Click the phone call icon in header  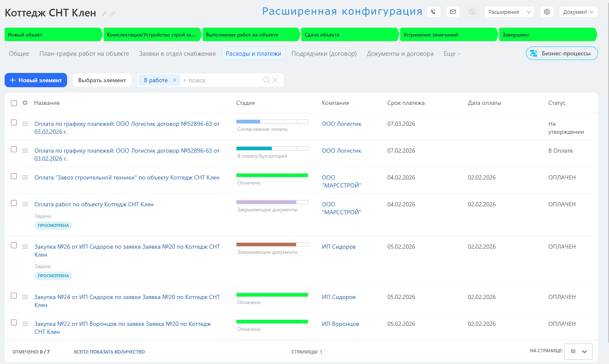433,12
